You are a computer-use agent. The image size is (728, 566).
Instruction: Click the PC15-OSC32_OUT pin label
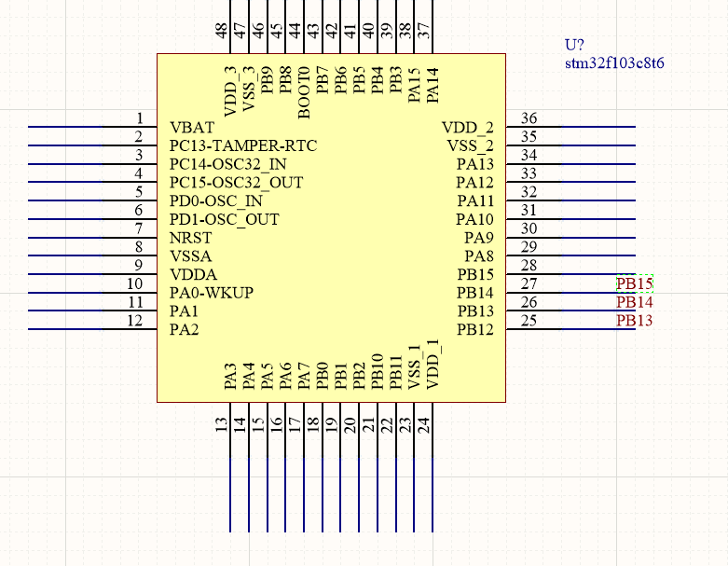tap(237, 183)
